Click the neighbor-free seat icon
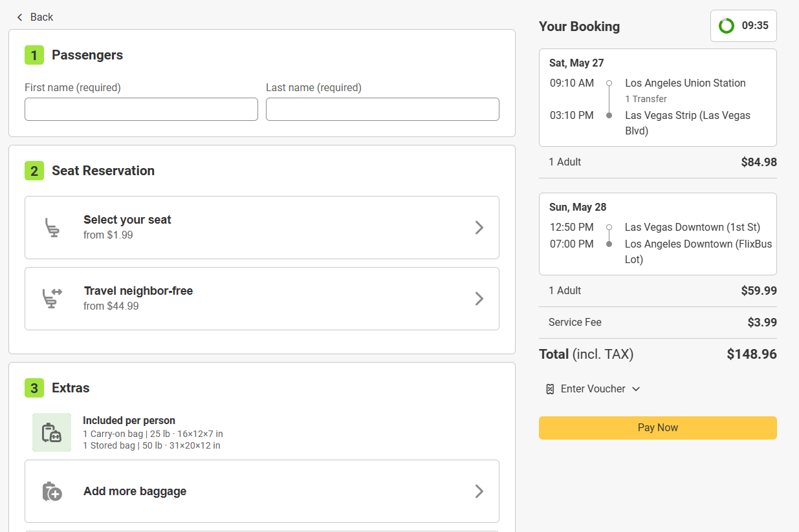The image size is (799, 532). click(52, 299)
